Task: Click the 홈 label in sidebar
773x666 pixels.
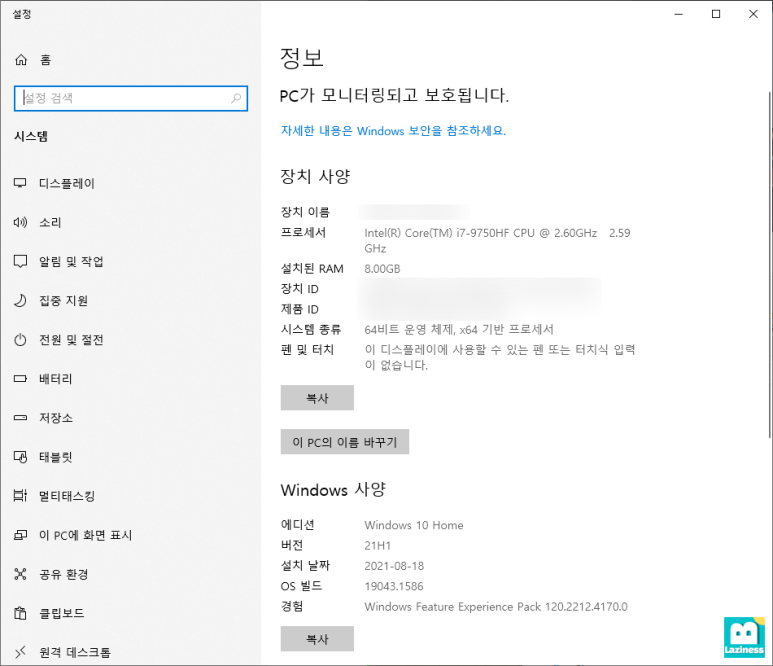Action: [45, 60]
